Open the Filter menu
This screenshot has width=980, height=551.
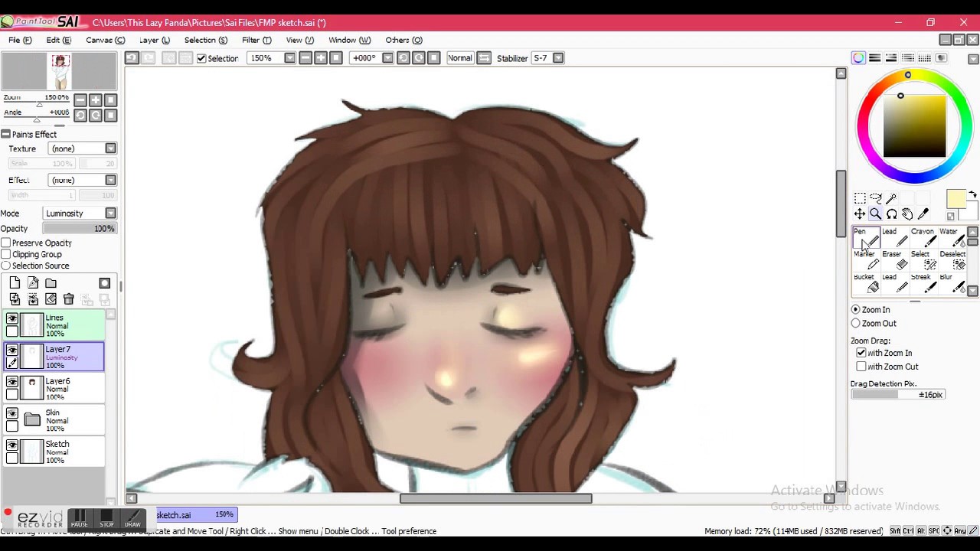pyautogui.click(x=256, y=40)
